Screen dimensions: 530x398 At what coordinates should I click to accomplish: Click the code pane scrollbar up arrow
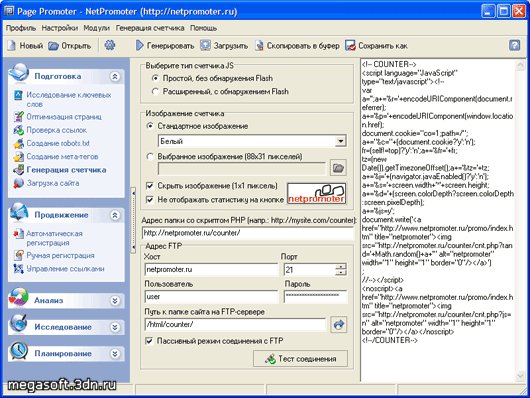click(520, 65)
